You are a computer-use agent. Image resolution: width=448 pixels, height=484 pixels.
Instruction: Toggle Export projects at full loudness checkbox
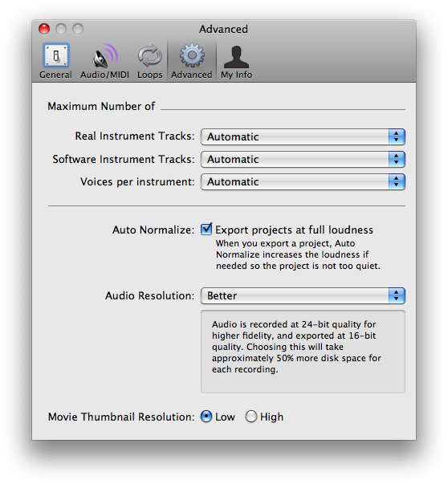click(206, 230)
